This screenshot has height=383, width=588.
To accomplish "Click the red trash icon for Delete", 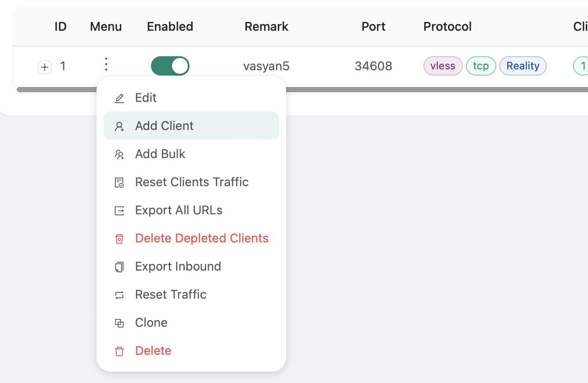I will (119, 351).
